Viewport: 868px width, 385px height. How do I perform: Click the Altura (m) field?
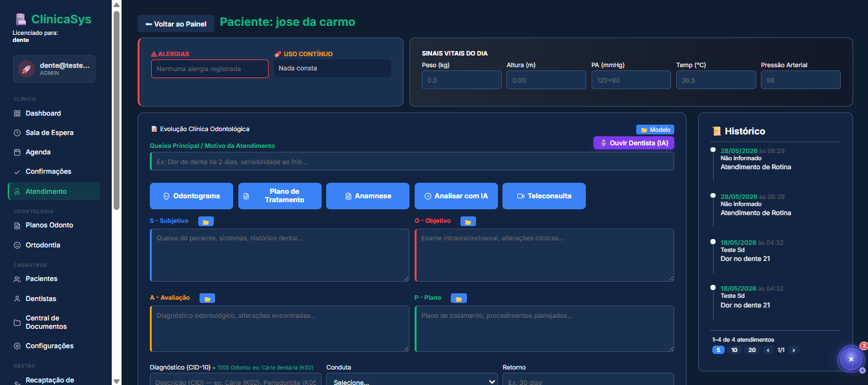click(x=546, y=79)
